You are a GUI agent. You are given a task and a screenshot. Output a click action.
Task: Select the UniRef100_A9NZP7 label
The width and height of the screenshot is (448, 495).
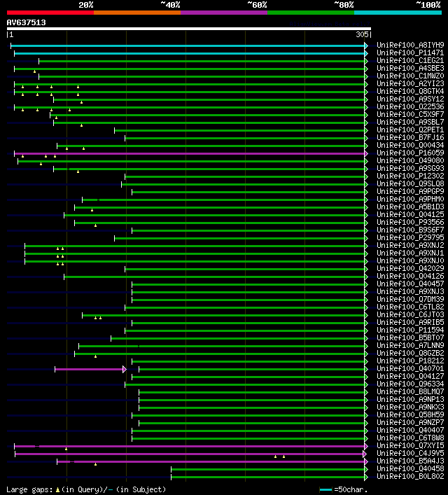click(x=410, y=422)
